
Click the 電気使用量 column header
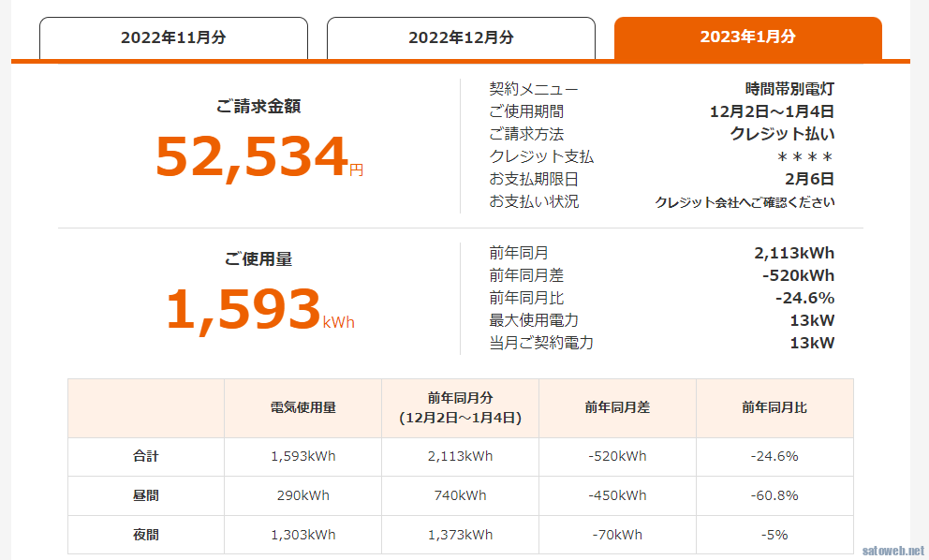pyautogui.click(x=303, y=407)
